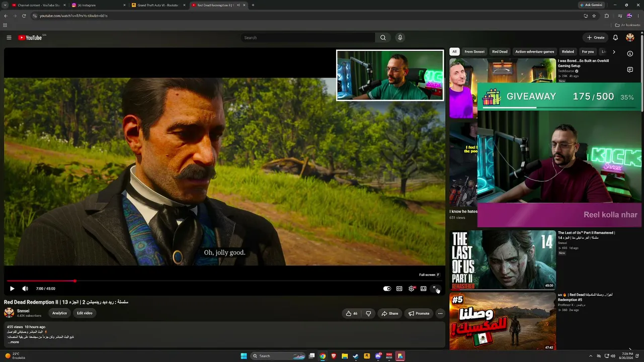The image size is (644, 362).
Task: Open the Windows Start menu
Action: 244,356
